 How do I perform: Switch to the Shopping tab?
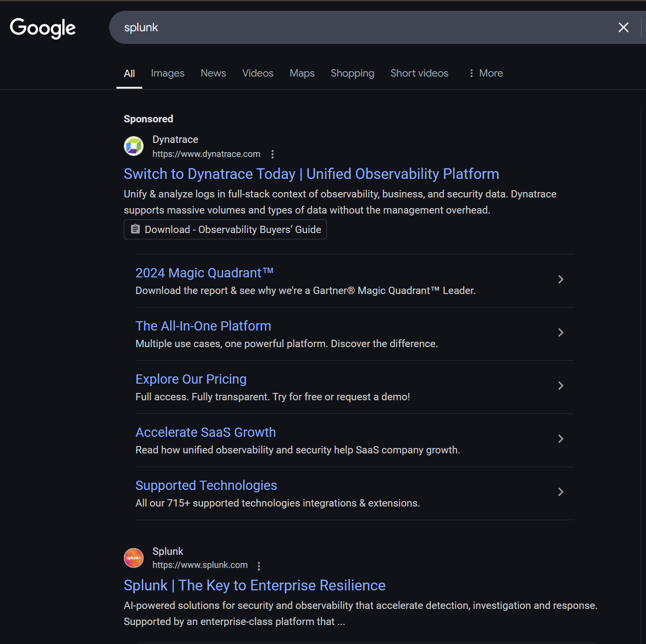point(352,73)
